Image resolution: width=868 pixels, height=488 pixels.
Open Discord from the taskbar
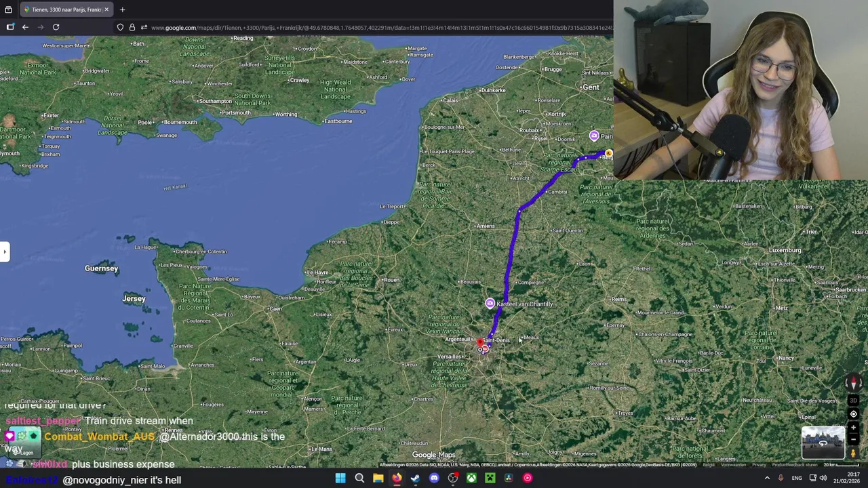(434, 478)
